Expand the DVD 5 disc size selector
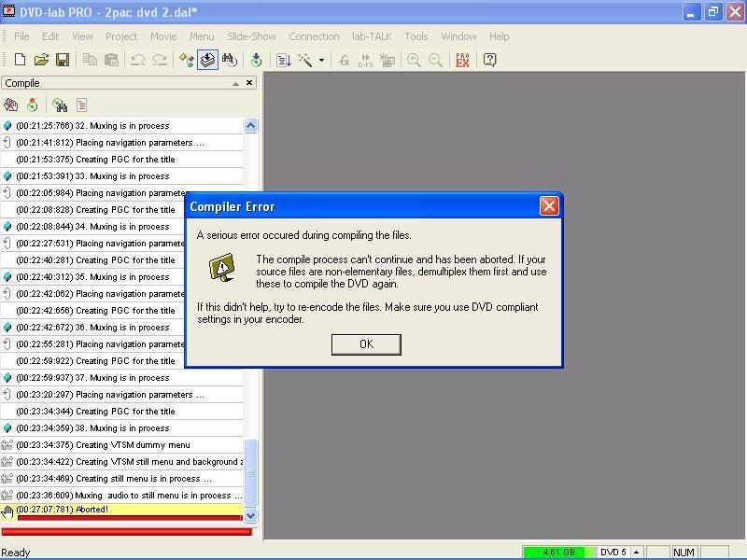The height and width of the screenshot is (560, 747). (636, 553)
